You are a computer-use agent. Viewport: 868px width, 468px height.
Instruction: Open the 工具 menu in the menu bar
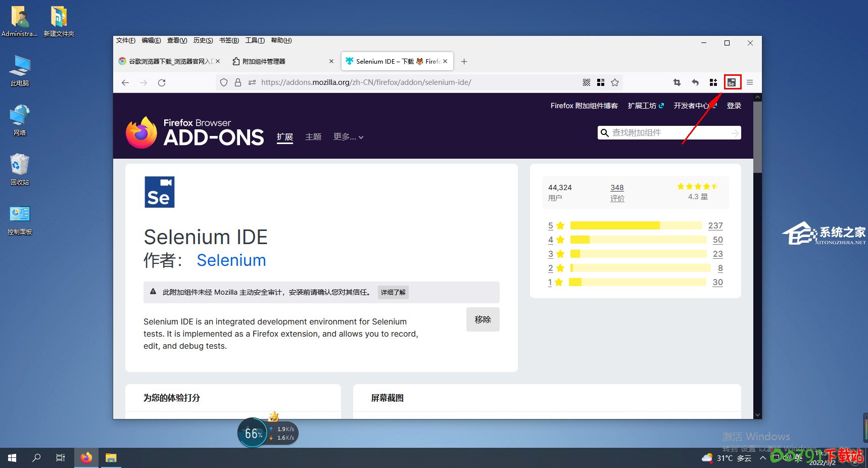pyautogui.click(x=255, y=40)
